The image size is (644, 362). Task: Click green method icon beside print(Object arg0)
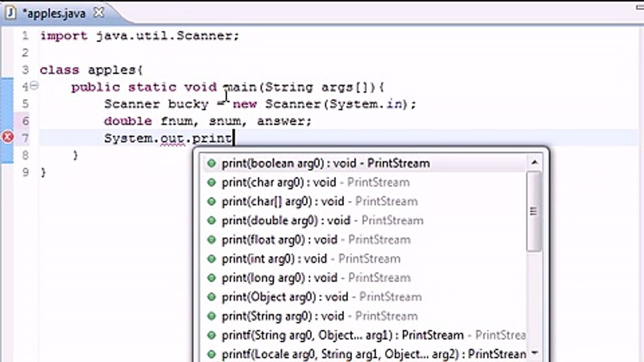[x=211, y=297]
